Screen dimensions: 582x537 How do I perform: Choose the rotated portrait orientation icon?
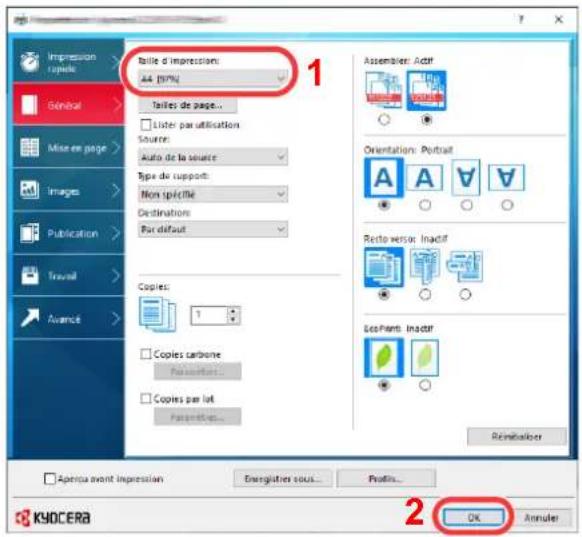pyautogui.click(x=466, y=177)
